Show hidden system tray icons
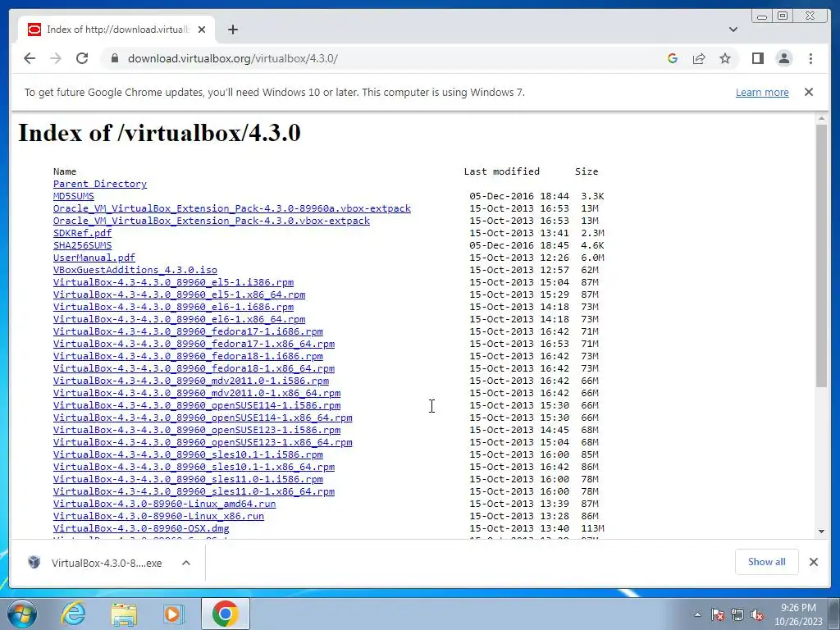This screenshot has height=630, width=840. pos(697,615)
